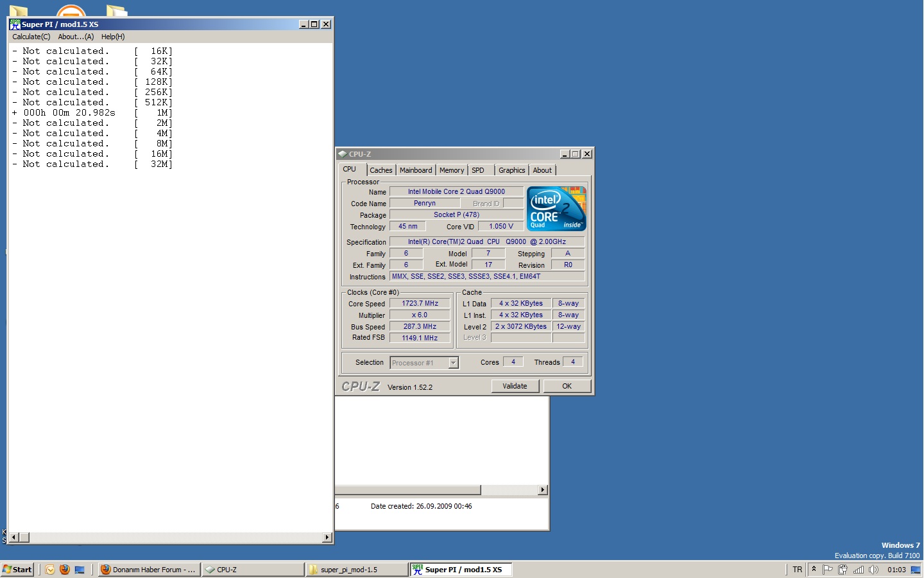
Task: Click the Instructions field listing MMX, SSE
Action: 487,276
